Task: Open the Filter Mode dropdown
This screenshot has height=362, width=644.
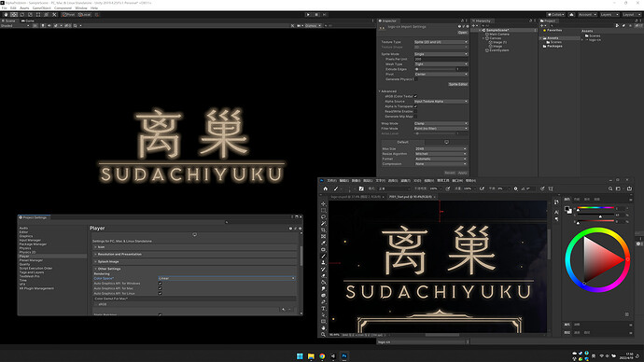Action: (441, 129)
